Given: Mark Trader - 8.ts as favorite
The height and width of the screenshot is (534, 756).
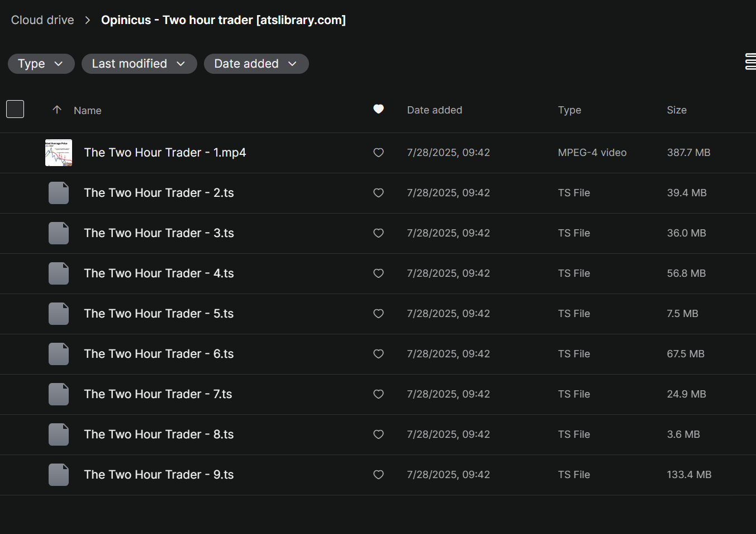Looking at the screenshot, I should click(378, 434).
